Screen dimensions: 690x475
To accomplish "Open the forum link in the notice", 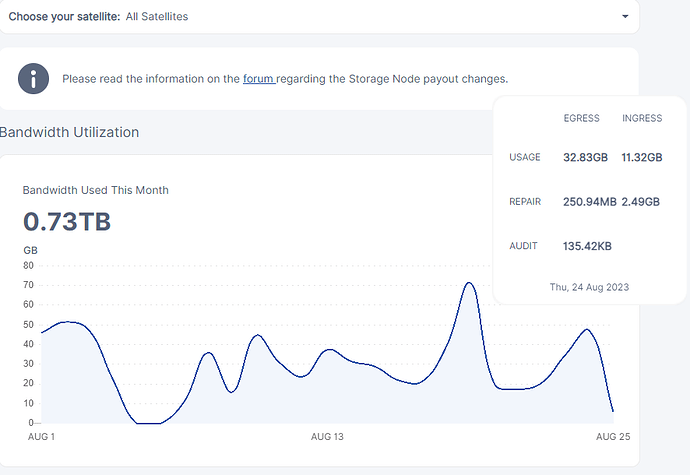I will (x=258, y=78).
